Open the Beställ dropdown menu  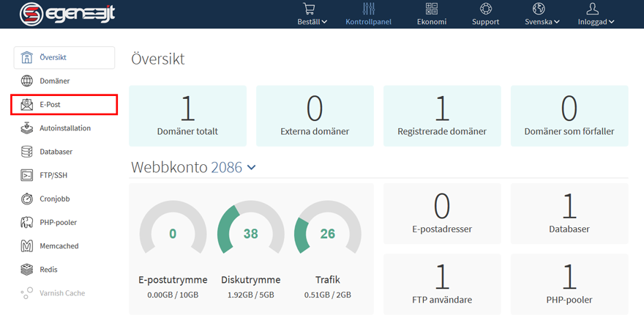pos(312,22)
